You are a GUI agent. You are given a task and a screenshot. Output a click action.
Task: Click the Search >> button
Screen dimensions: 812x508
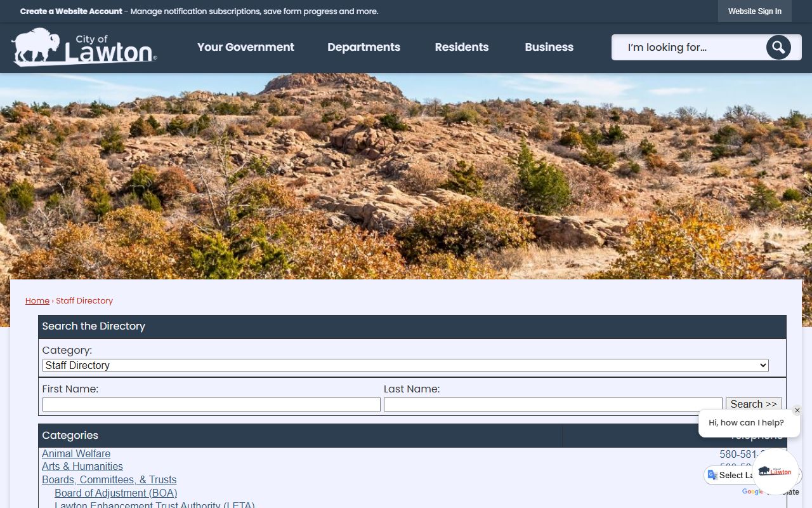[x=754, y=404]
